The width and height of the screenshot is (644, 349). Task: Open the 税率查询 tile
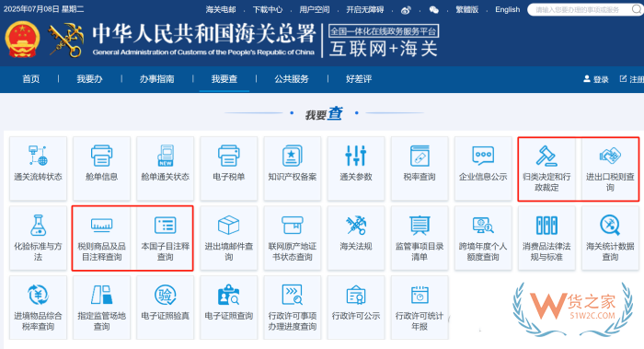tap(420, 169)
